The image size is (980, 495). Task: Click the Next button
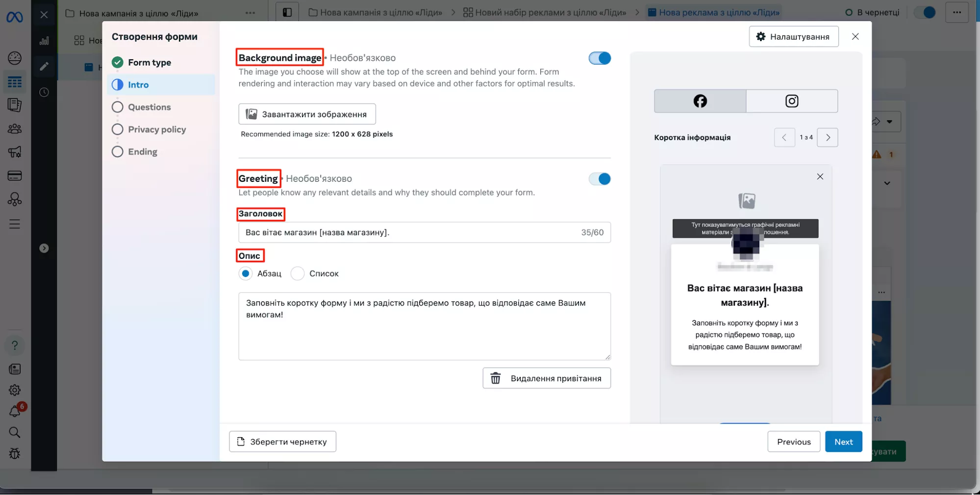[x=843, y=442]
